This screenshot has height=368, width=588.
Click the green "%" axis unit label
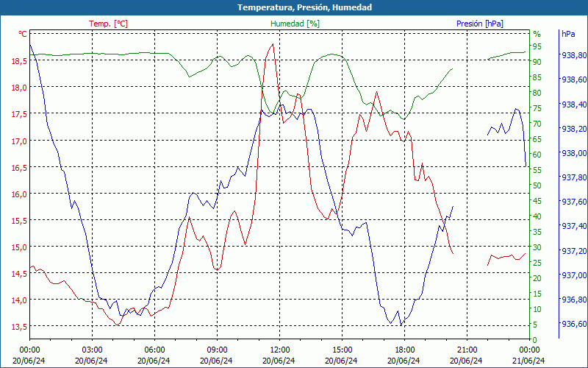coord(537,34)
